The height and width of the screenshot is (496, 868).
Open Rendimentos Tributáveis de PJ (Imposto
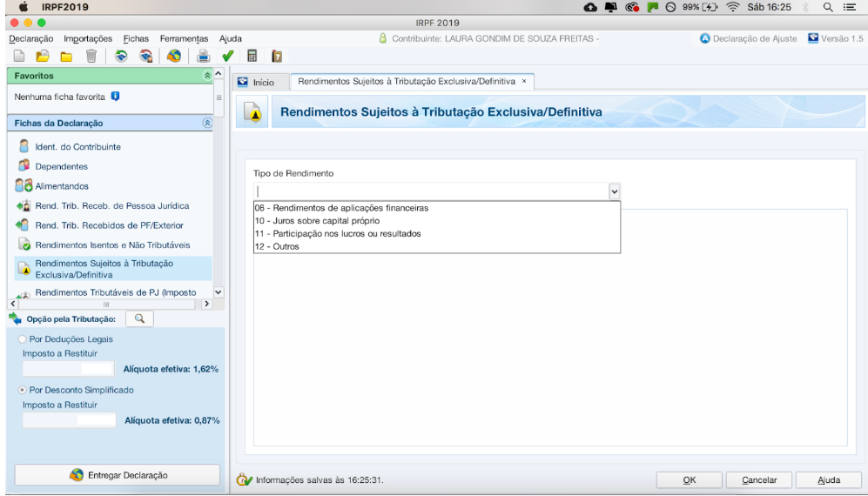(116, 292)
